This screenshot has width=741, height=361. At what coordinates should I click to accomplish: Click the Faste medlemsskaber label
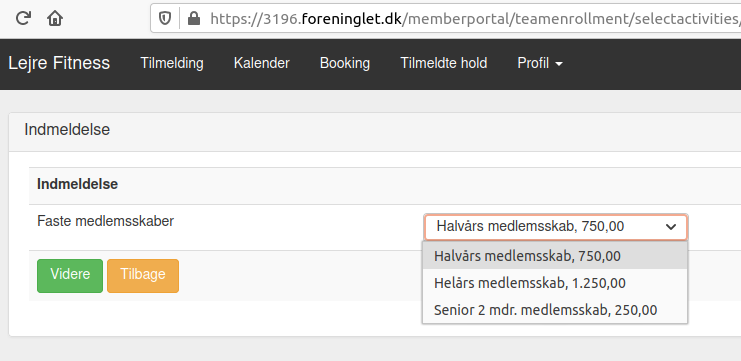click(x=105, y=221)
